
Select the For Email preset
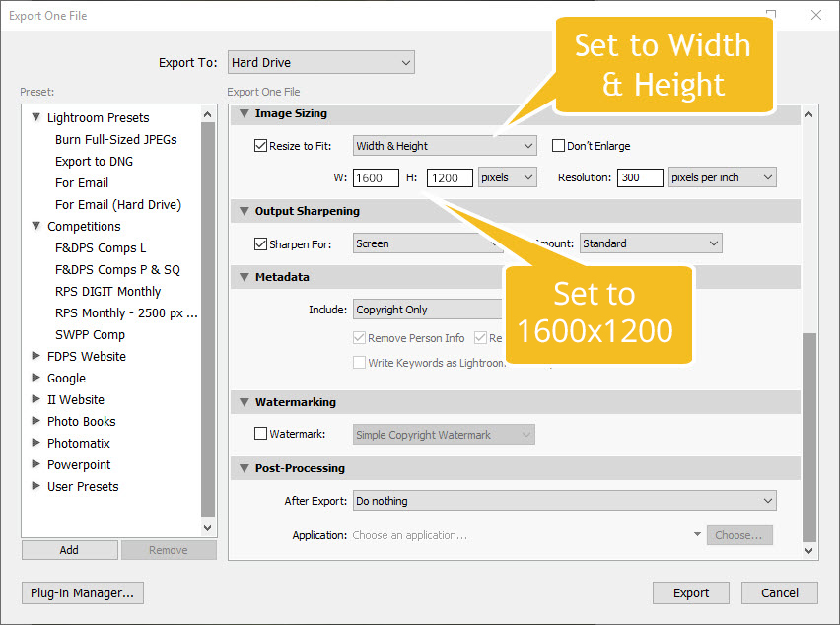pos(82,182)
